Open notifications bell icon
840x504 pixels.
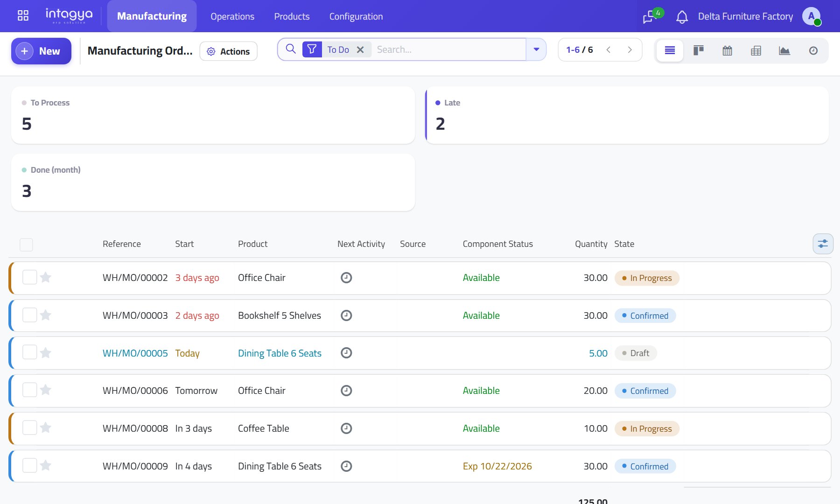tap(682, 17)
